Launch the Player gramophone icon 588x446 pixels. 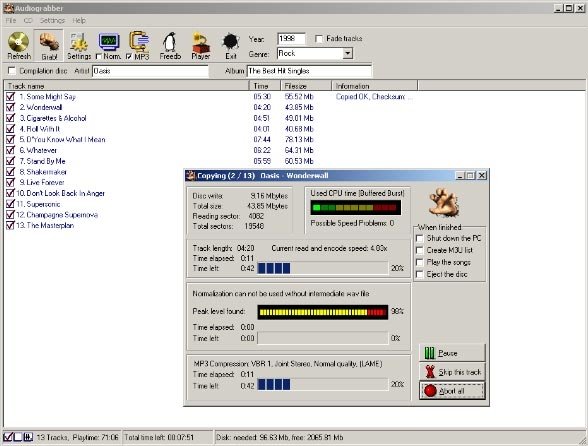(x=201, y=42)
